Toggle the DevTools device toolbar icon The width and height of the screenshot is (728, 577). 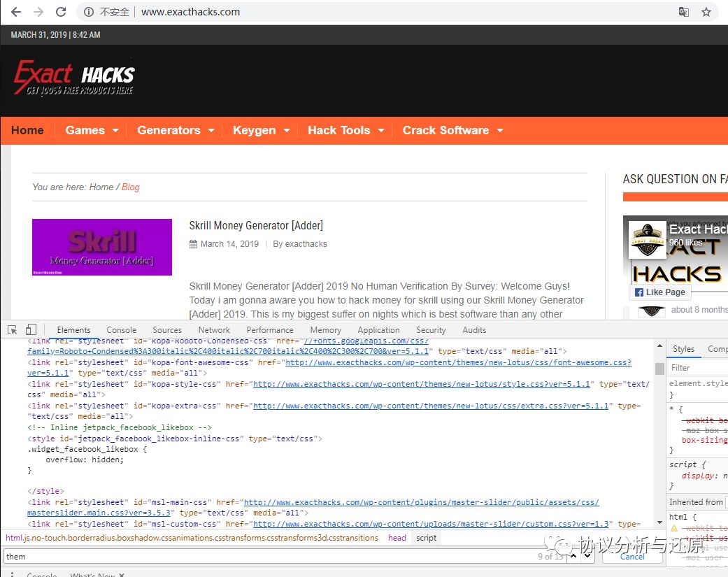point(31,330)
